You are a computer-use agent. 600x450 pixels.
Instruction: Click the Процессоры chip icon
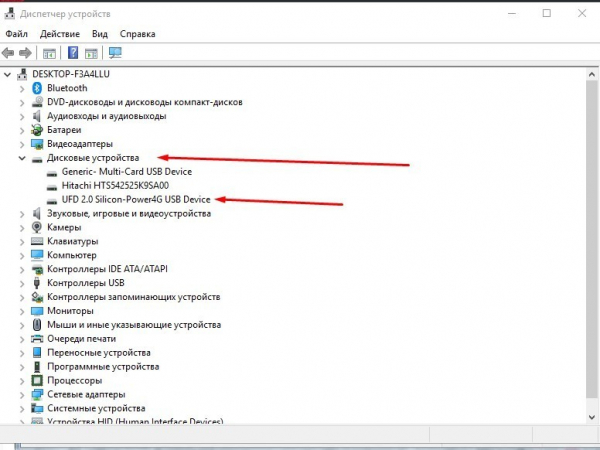pos(37,380)
